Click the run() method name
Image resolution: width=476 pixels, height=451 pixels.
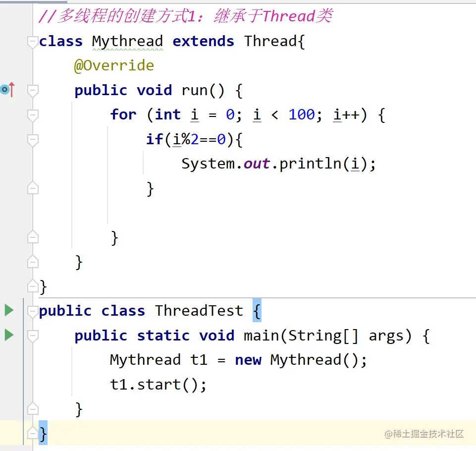pos(203,91)
